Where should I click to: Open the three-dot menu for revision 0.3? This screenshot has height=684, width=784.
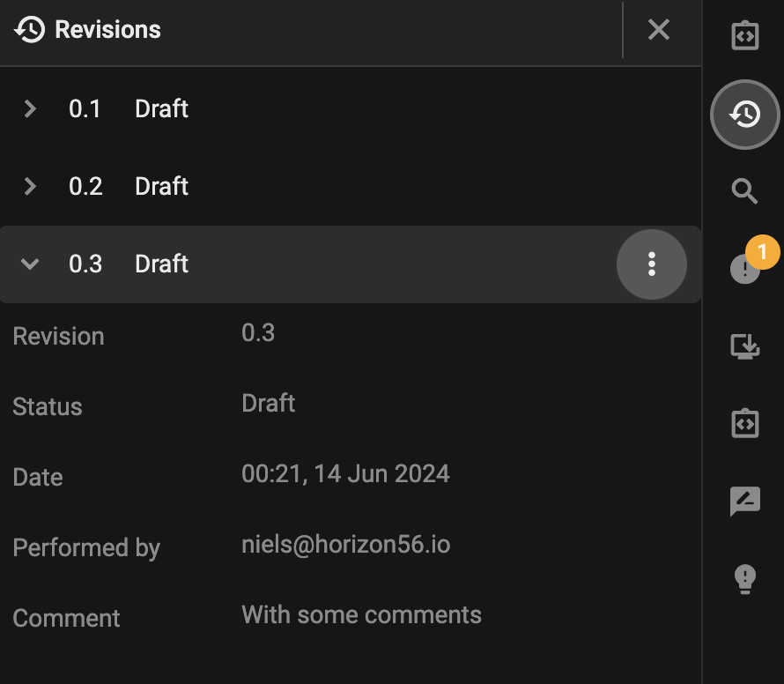652,264
